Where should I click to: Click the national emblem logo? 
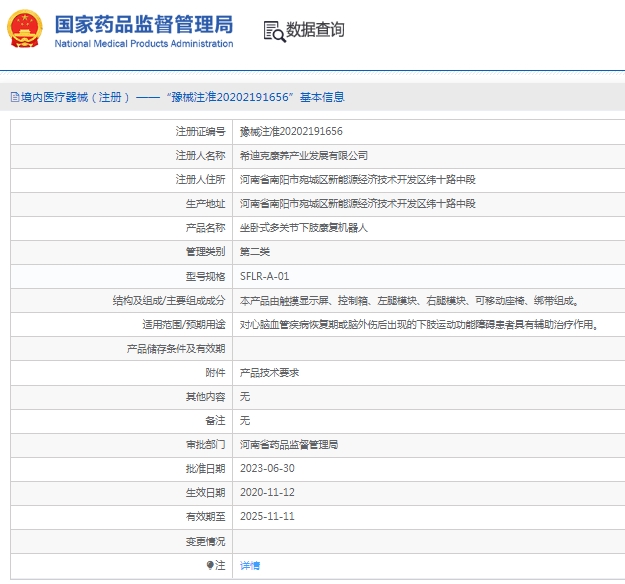(25, 29)
